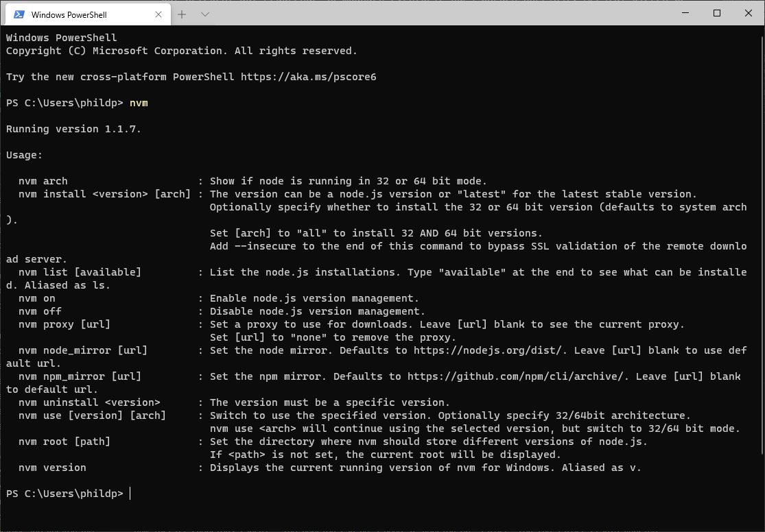Open a new tab with the plus button
Screen dimensions: 765x532
[183, 14]
